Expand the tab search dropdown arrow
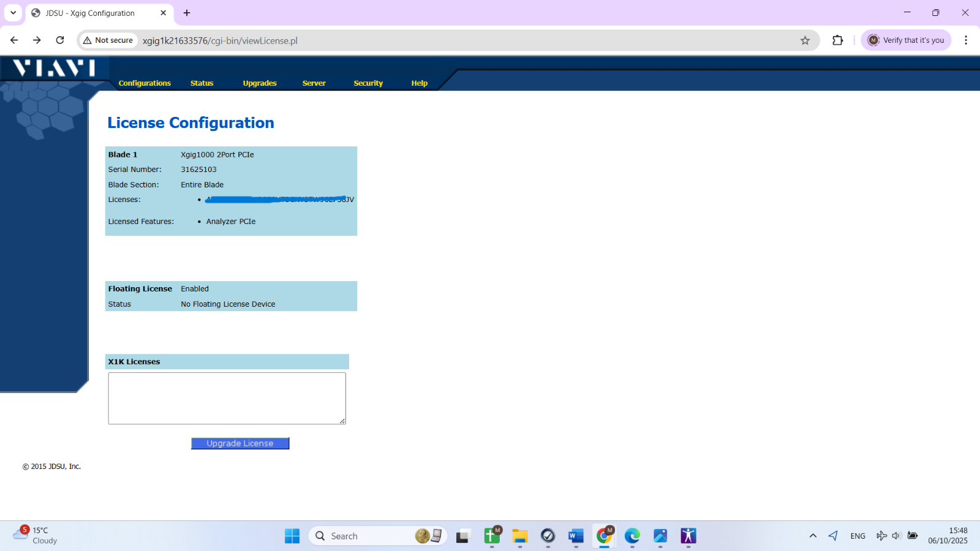This screenshot has width=980, height=551. pyautogui.click(x=13, y=13)
